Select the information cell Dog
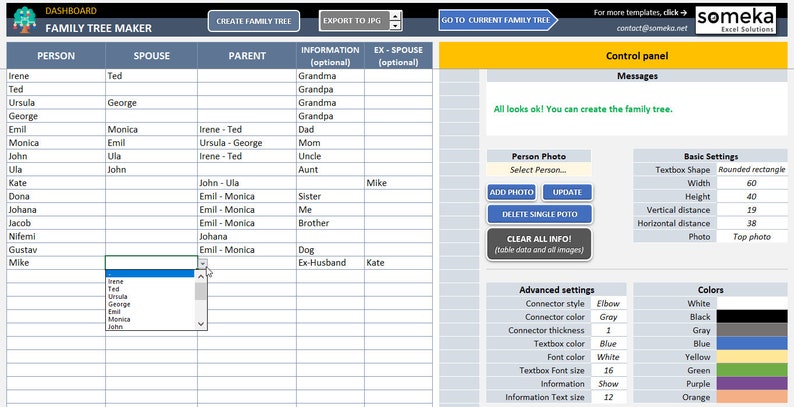The image size is (794, 407). (330, 250)
